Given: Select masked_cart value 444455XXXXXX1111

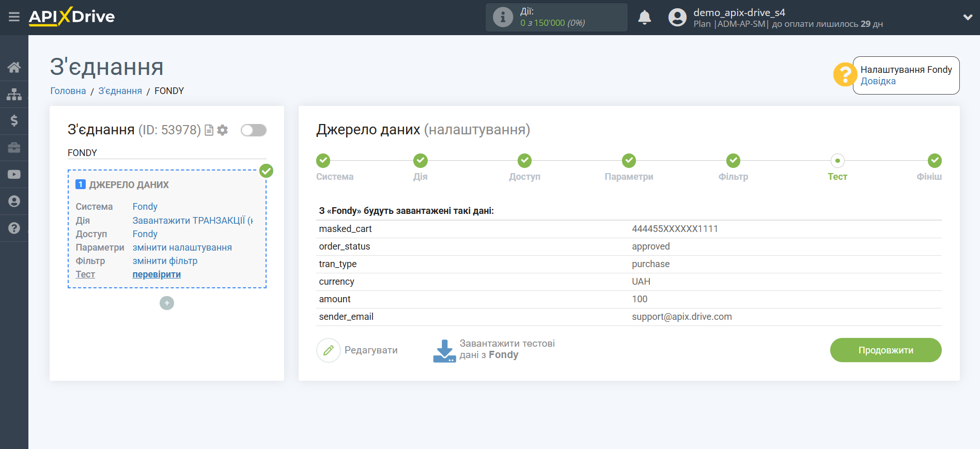Looking at the screenshot, I should (675, 229).
